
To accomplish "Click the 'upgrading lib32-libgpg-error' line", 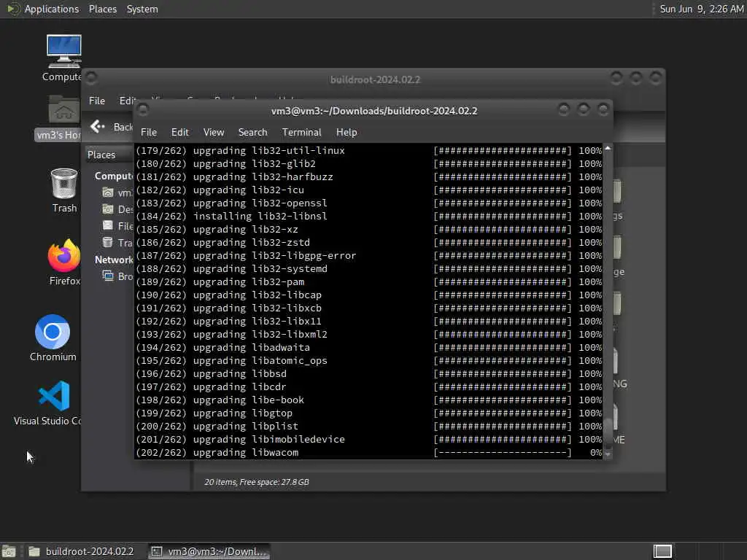I will (368, 256).
